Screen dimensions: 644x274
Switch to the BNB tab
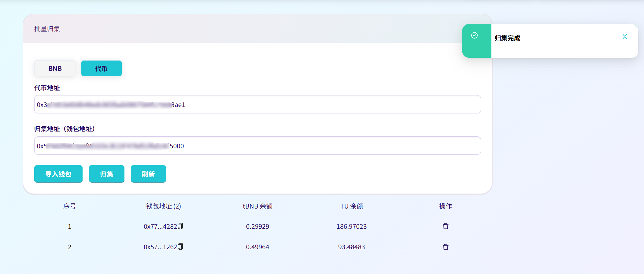[x=55, y=68]
